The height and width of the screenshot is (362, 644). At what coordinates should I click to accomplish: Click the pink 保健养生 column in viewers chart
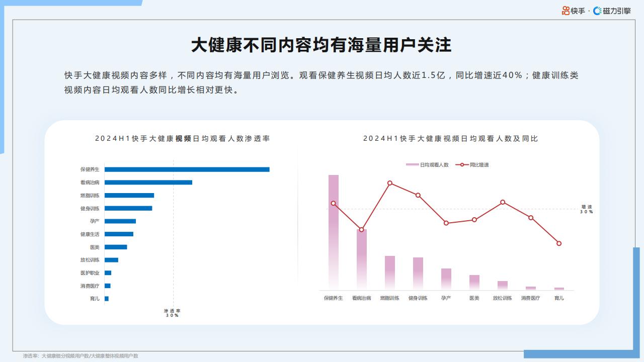pos(334,232)
